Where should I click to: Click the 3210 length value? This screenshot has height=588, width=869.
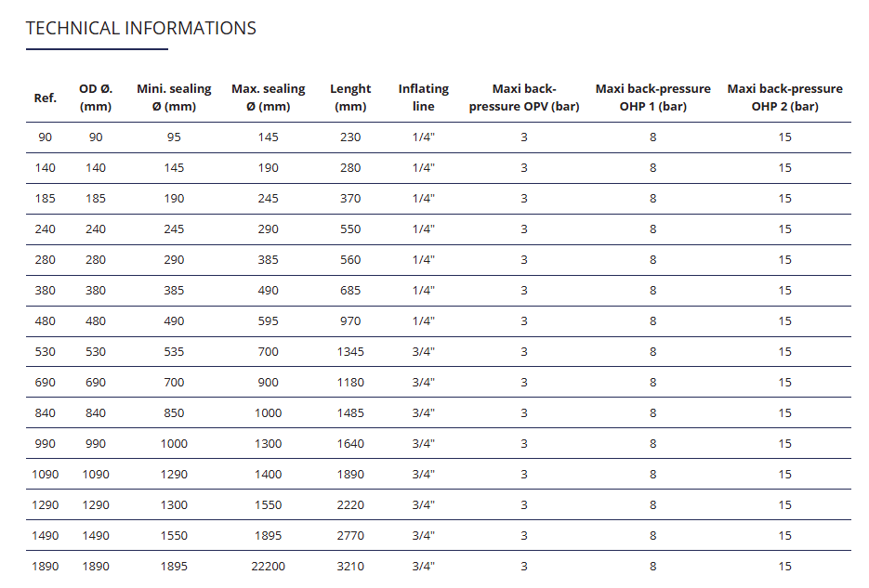(350, 566)
